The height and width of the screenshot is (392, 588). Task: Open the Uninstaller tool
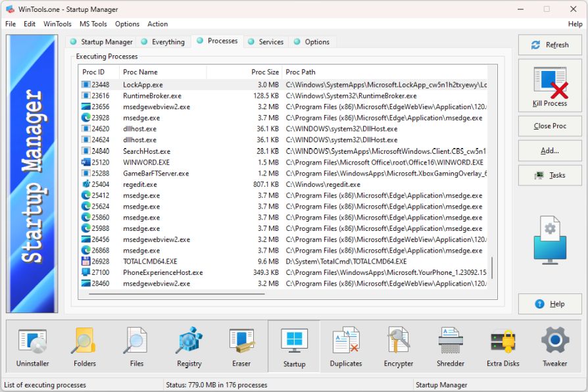[33, 346]
